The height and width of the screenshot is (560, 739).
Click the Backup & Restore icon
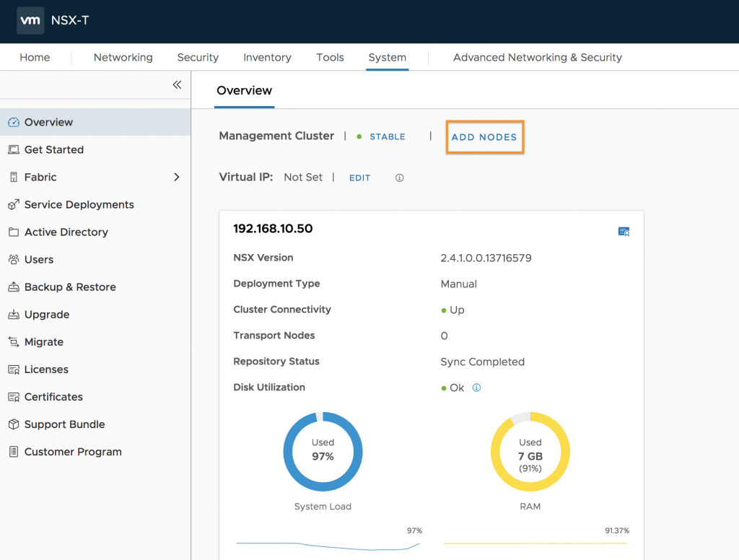coord(14,286)
